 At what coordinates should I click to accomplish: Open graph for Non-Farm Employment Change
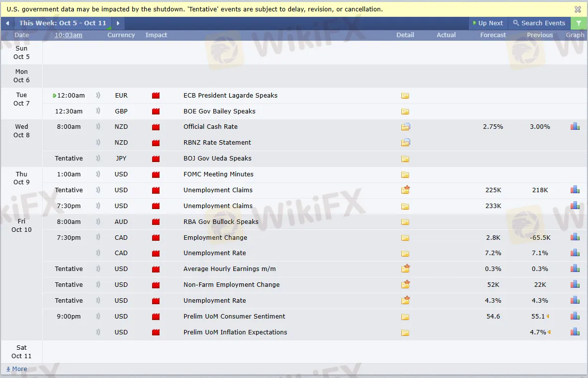click(575, 284)
